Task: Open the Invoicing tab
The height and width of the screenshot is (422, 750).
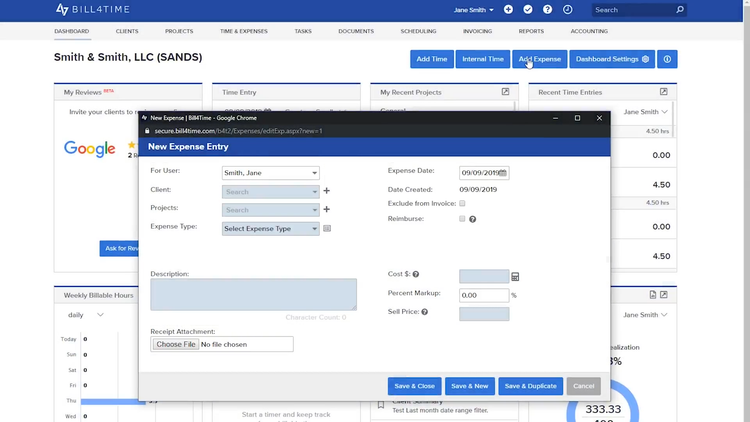Action: pyautogui.click(x=477, y=31)
